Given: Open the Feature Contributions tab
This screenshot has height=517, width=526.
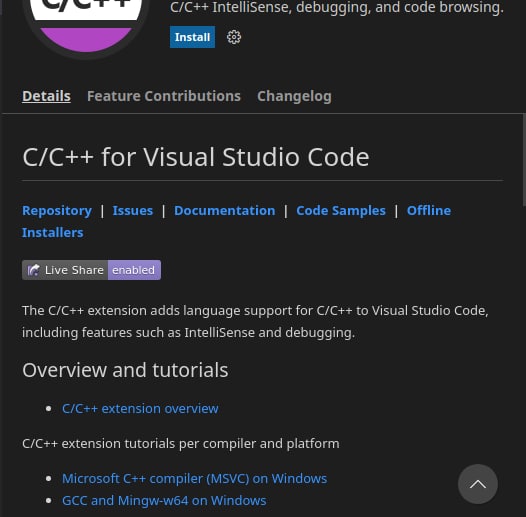Looking at the screenshot, I should (164, 96).
